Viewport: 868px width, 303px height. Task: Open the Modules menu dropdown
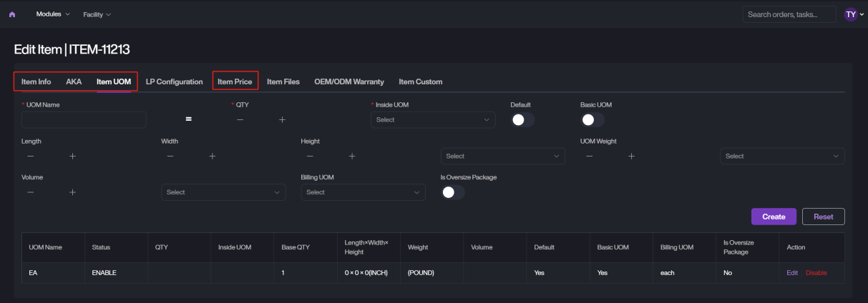click(x=53, y=14)
